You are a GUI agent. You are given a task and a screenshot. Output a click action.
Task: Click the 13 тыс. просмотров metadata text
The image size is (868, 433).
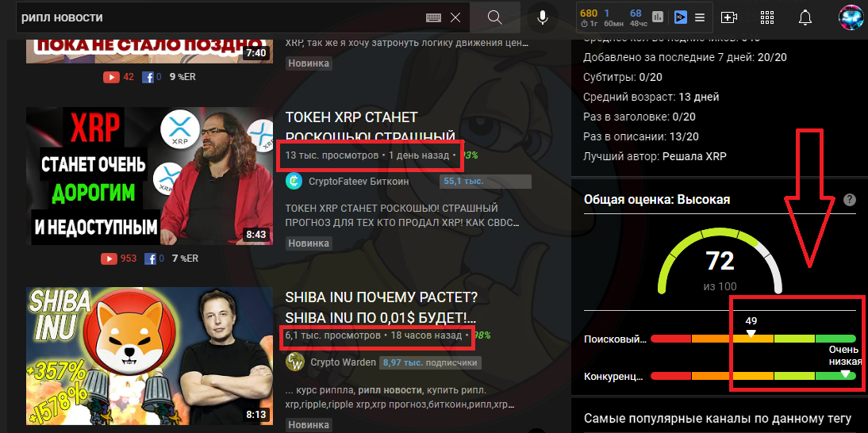[x=332, y=155]
